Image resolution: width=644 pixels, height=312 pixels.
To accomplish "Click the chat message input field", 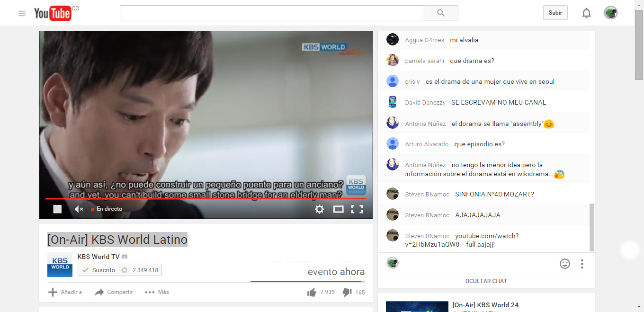I will pos(478,264).
